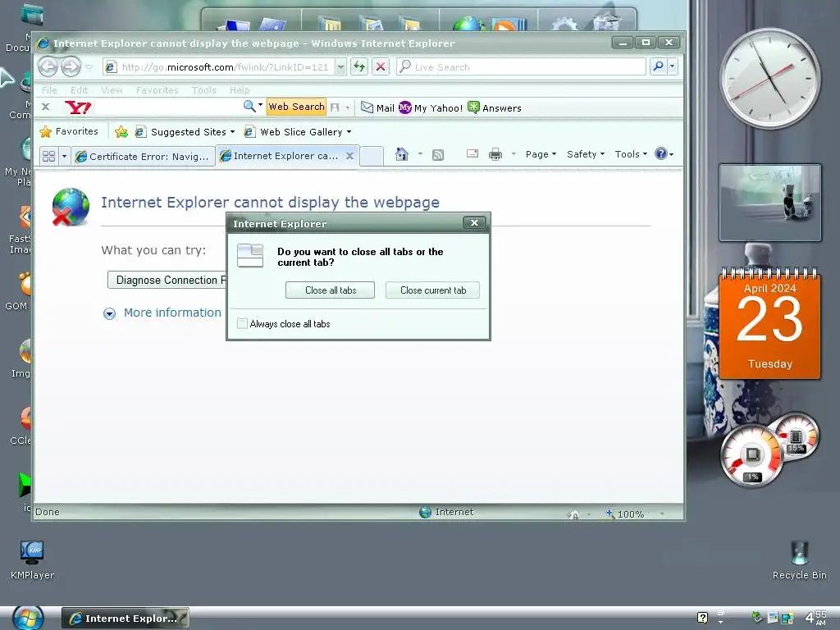Click the Favorites star button
This screenshot has width=840, height=630.
(69, 131)
